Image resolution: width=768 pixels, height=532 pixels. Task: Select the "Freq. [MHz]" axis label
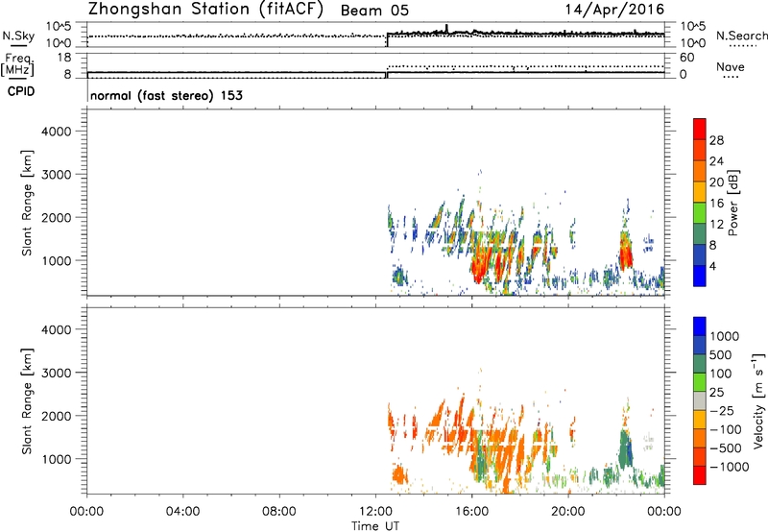point(18,65)
